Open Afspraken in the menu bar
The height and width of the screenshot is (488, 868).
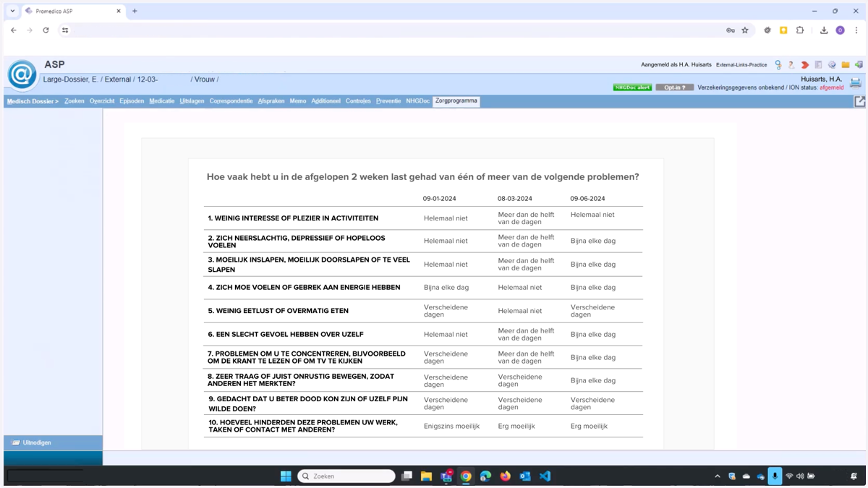coord(271,101)
